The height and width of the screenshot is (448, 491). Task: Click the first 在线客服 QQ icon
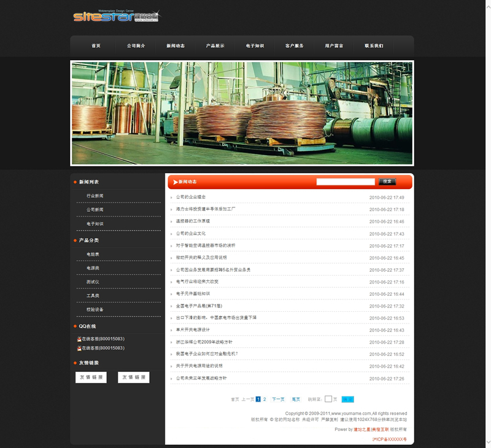(79, 339)
